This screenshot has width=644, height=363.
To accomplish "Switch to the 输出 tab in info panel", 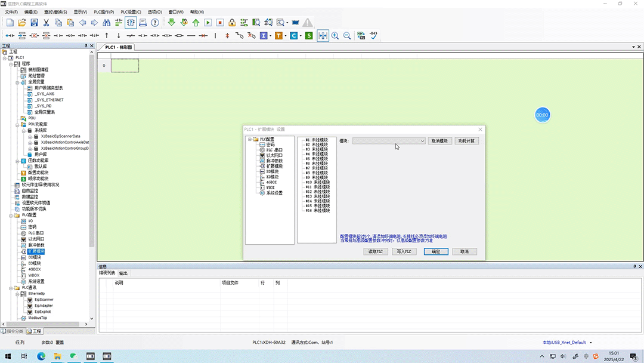I will coord(123,273).
